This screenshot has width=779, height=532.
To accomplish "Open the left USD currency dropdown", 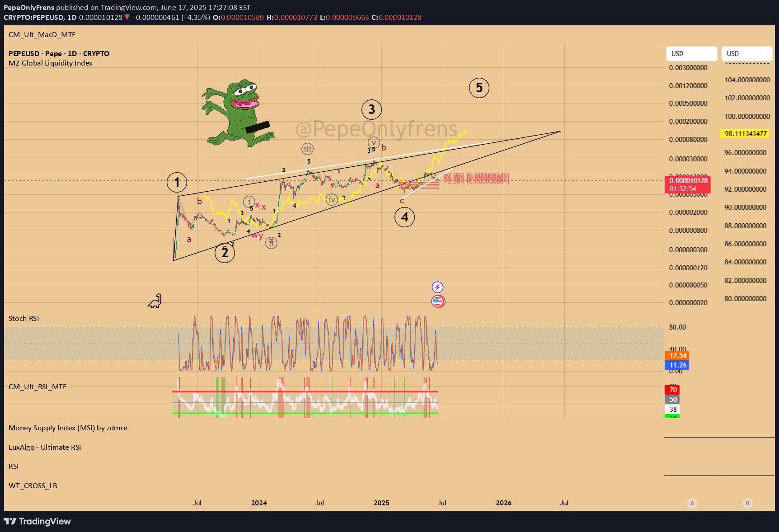I will pyautogui.click(x=691, y=54).
